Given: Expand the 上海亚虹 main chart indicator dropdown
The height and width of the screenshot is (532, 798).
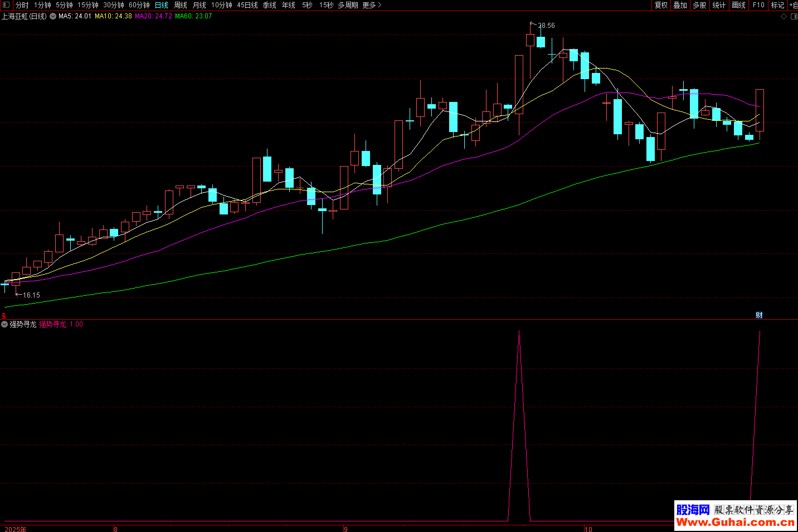Looking at the screenshot, I should click(x=53, y=17).
